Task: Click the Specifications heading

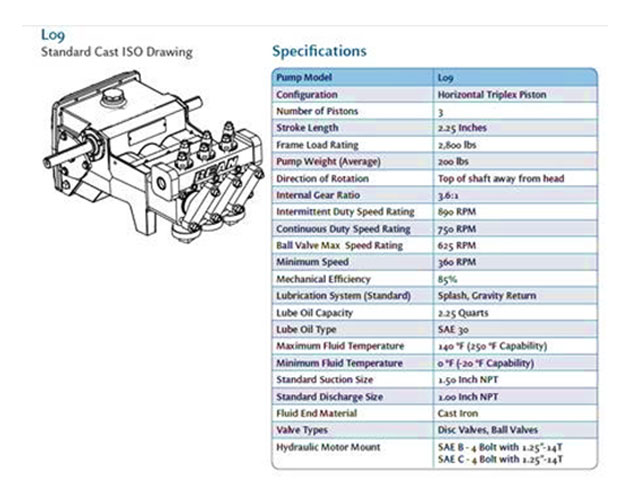Action: pos(319,51)
